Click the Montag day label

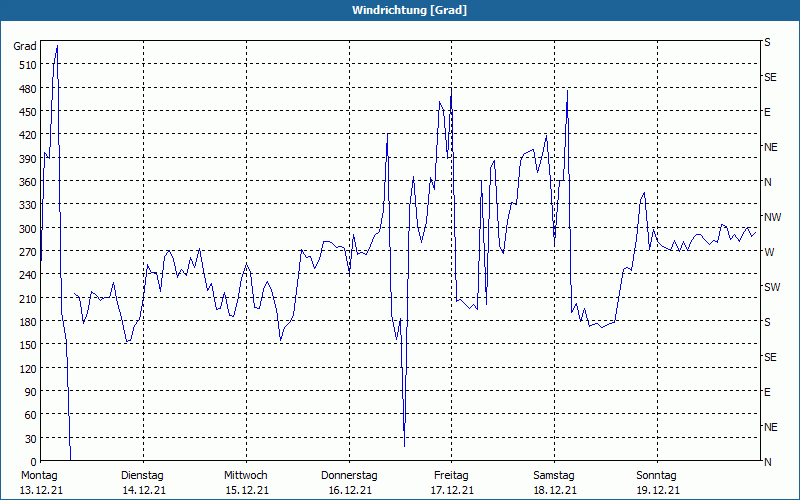click(x=39, y=476)
